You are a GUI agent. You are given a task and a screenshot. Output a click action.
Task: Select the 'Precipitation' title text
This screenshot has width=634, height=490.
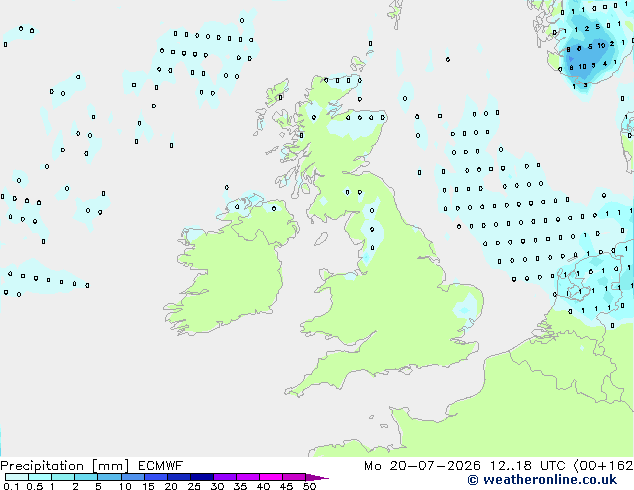click(42, 466)
